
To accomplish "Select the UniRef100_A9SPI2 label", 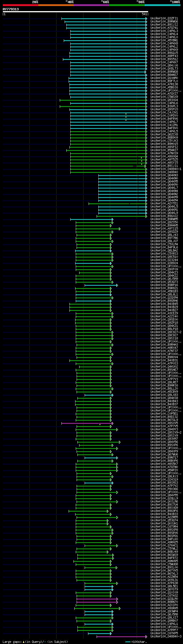I will (164, 147).
